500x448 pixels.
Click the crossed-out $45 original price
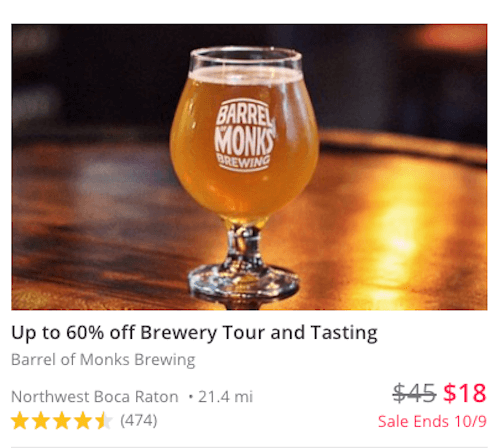(414, 393)
